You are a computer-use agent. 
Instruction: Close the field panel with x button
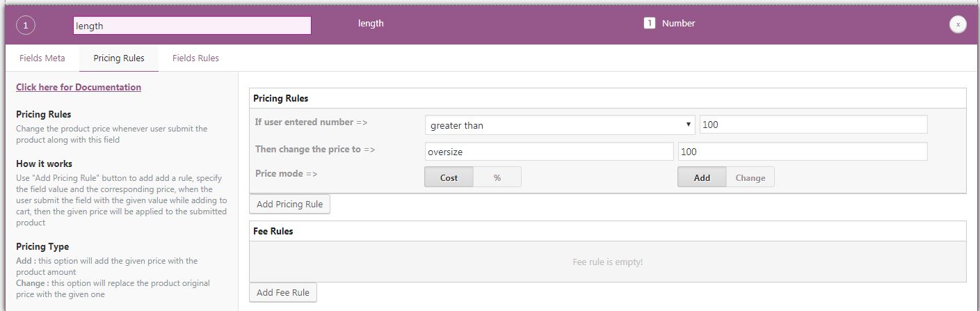pyautogui.click(x=958, y=24)
